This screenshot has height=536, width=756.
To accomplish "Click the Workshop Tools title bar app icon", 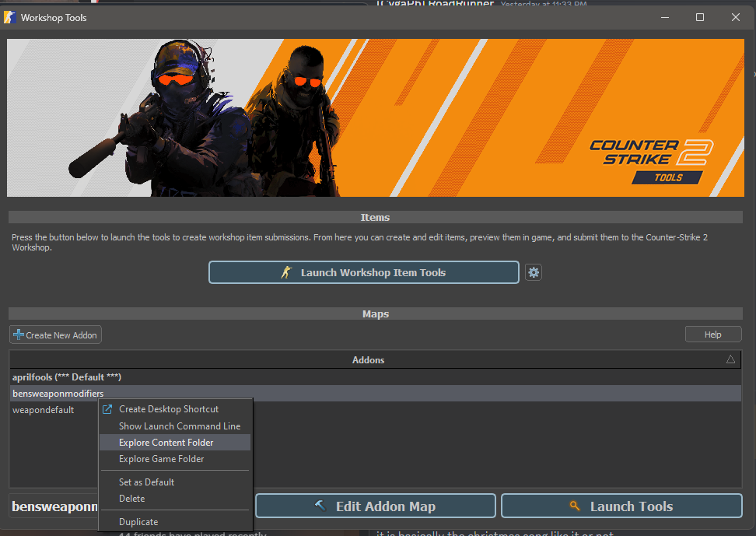I will 9,17.
